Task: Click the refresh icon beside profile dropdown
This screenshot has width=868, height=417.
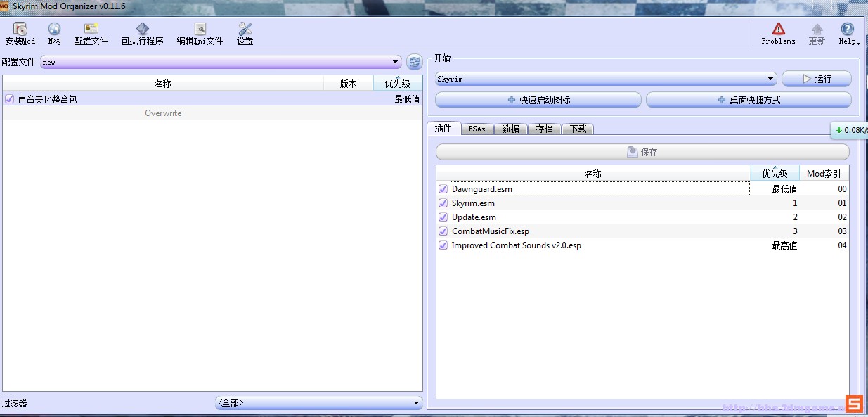Action: pos(414,62)
